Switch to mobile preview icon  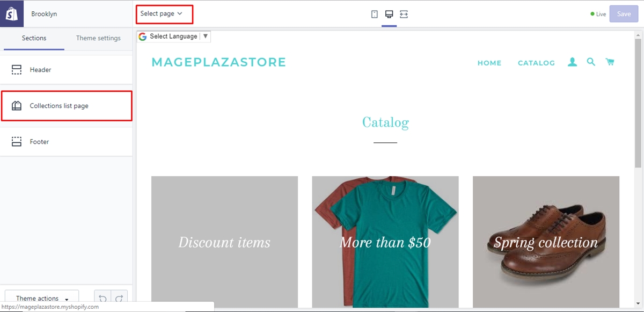375,14
